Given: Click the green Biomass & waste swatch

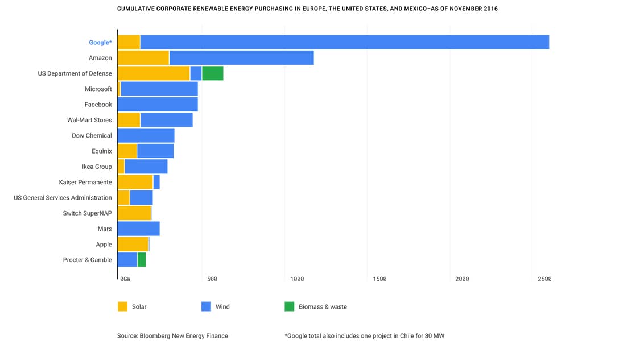Looking at the screenshot, I should 289,306.
